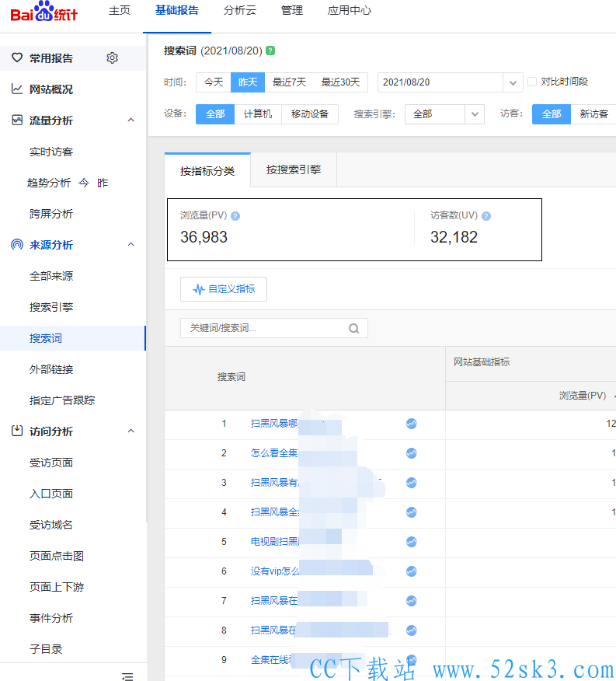Open 趋势分析 in sidebar
This screenshot has height=681, width=616.
point(49,183)
